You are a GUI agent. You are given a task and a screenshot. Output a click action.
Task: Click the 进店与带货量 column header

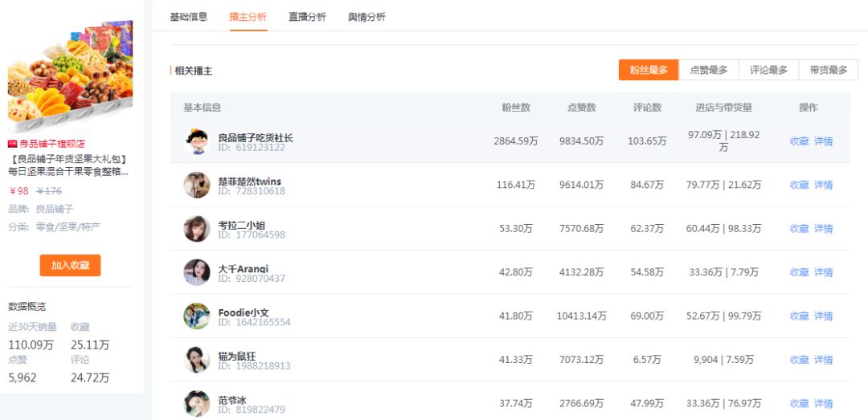(x=724, y=108)
